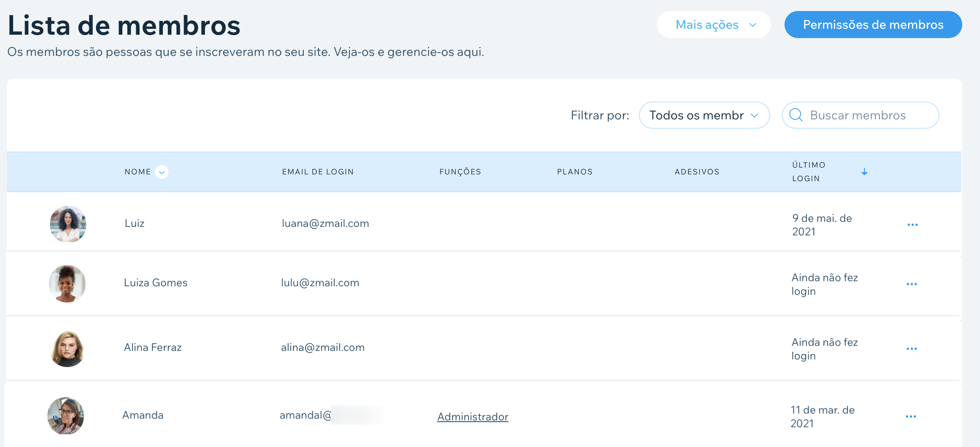Click Permissões de membros button

[873, 25]
